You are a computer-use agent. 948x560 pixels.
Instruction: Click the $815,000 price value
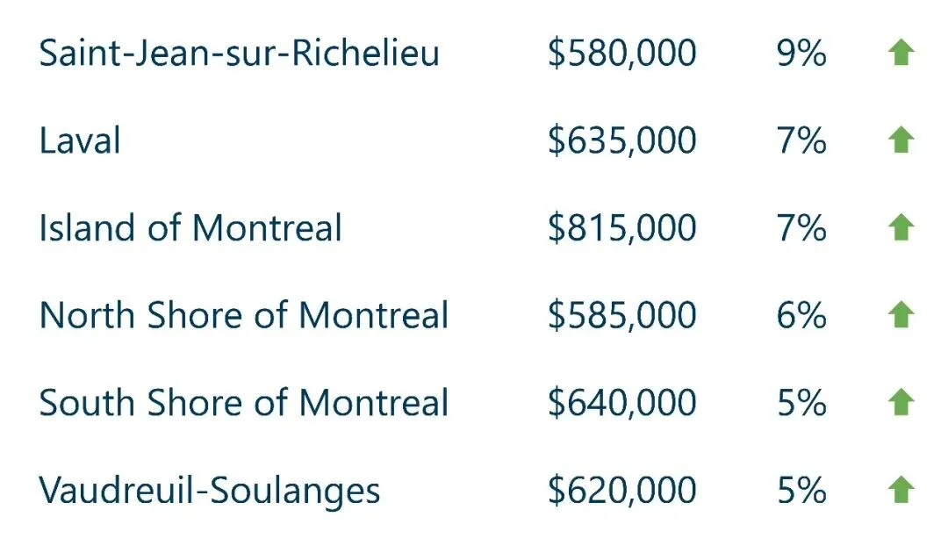pos(621,228)
